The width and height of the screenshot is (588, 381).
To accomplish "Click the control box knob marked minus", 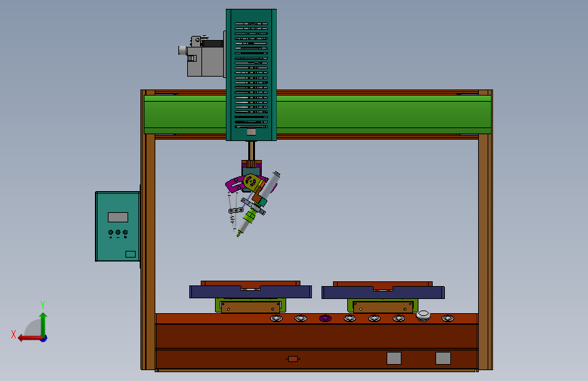I will click(x=118, y=233).
